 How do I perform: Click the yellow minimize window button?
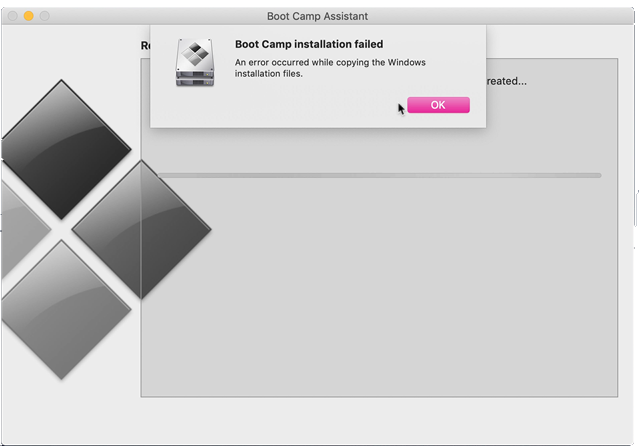pos(29,16)
